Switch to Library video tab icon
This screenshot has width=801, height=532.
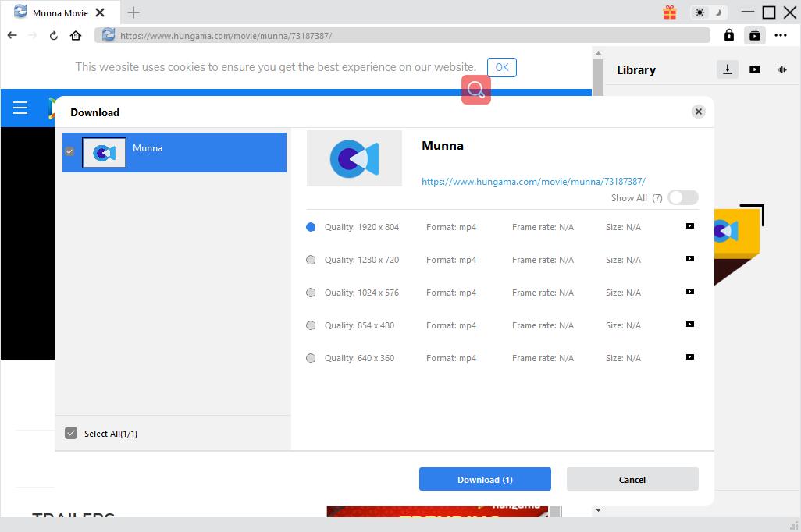755,69
